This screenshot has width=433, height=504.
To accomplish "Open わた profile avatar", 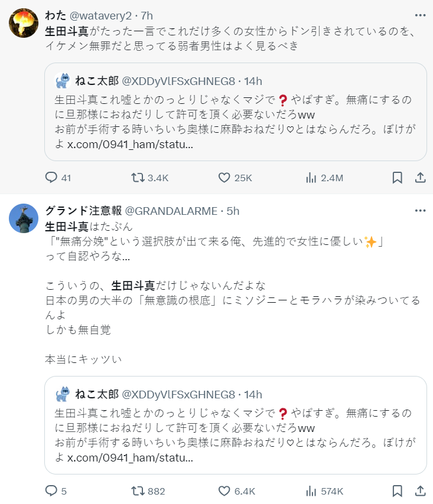I will 24,24.
